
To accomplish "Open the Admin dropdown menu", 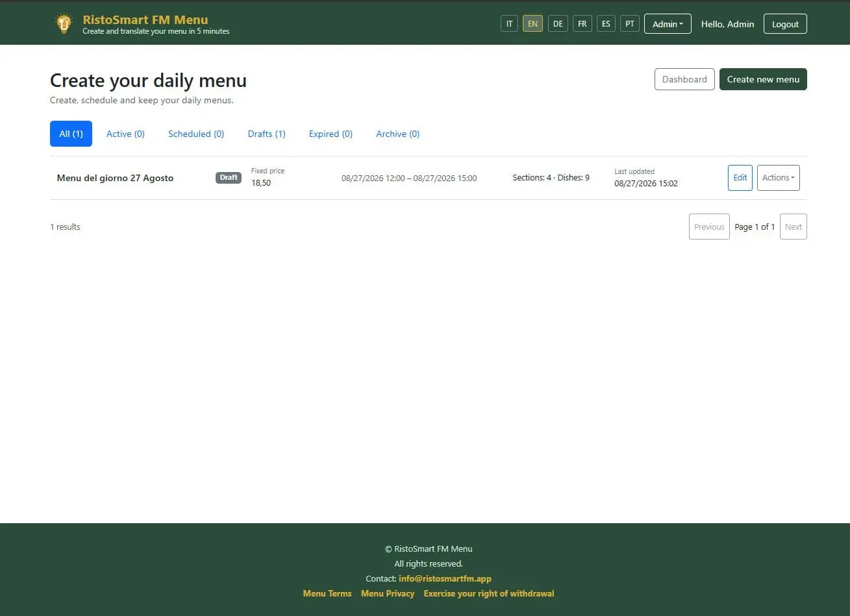I will (668, 24).
